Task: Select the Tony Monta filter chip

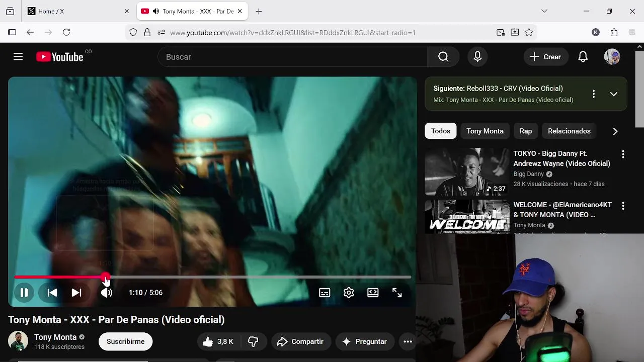Action: tap(485, 131)
